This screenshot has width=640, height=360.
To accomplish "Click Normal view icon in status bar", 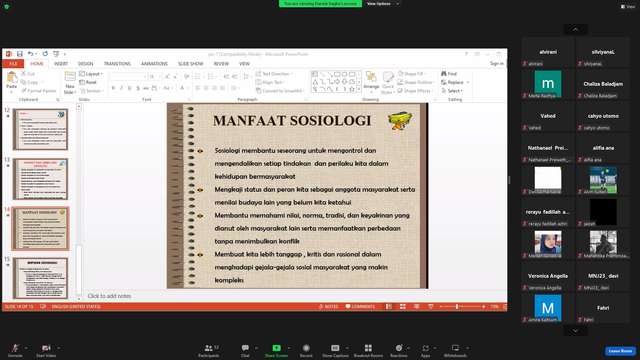I will 389,307.
